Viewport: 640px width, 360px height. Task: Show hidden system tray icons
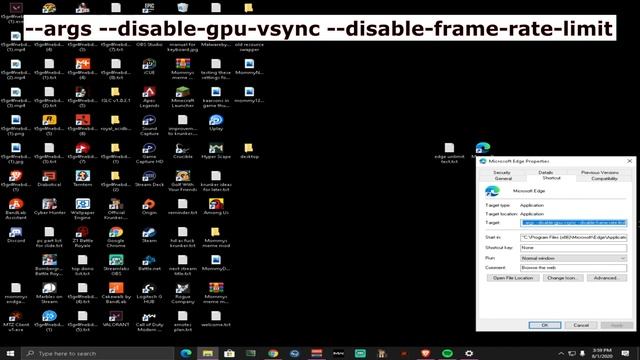pyautogui.click(x=561, y=353)
